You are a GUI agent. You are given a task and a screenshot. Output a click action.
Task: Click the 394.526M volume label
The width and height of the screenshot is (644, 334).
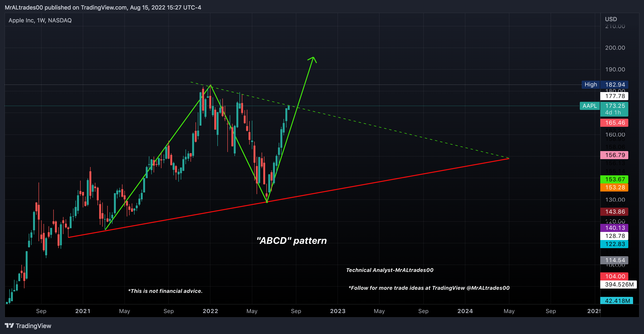pos(619,285)
